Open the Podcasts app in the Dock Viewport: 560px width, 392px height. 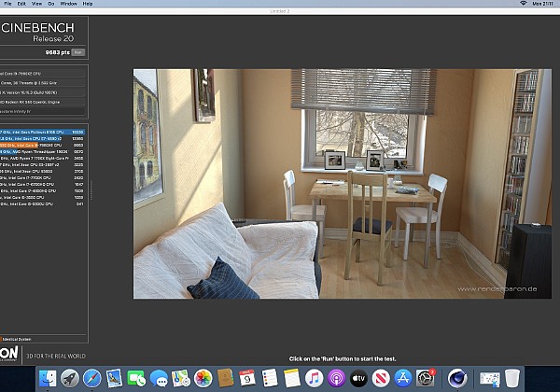click(x=335, y=378)
